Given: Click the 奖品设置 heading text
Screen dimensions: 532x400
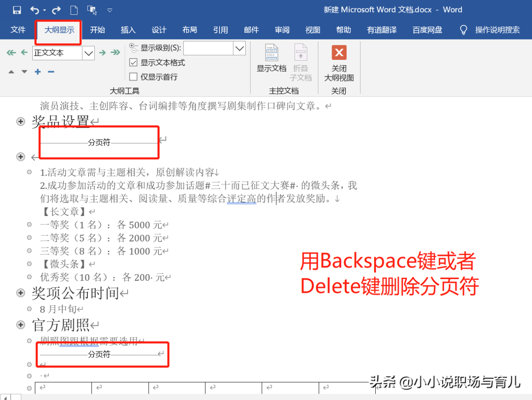Looking at the screenshot, I should tap(61, 121).
